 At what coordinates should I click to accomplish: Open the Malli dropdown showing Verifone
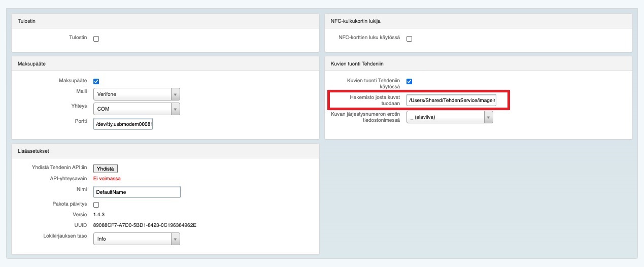tap(137, 94)
